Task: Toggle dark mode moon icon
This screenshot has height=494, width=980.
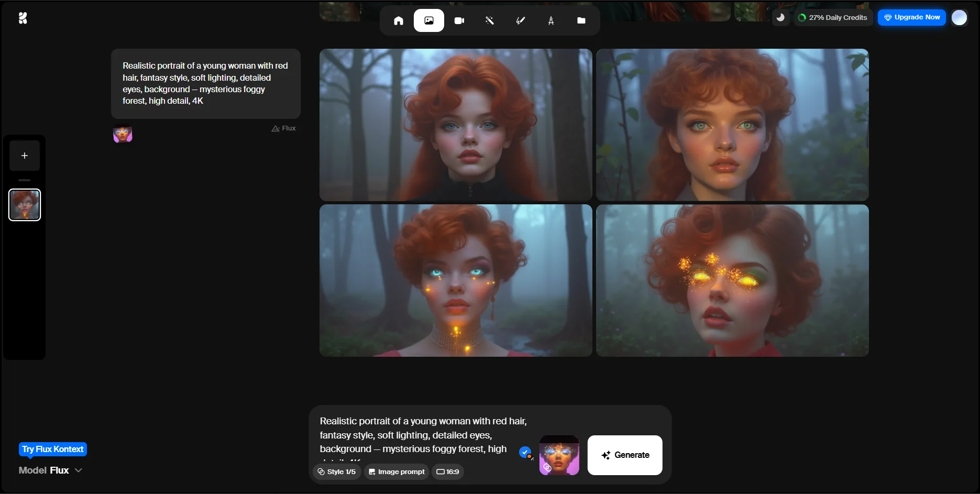Action: tap(780, 17)
